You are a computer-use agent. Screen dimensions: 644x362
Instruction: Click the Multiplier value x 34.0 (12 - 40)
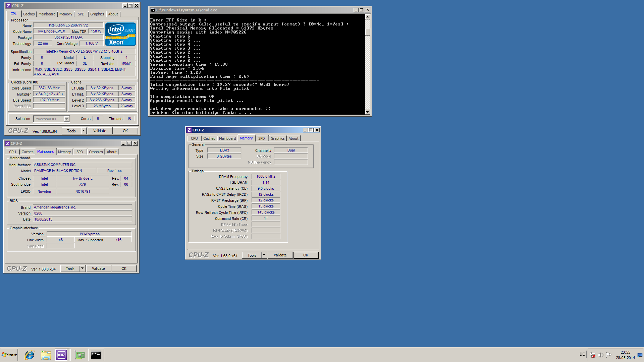pyautogui.click(x=49, y=94)
